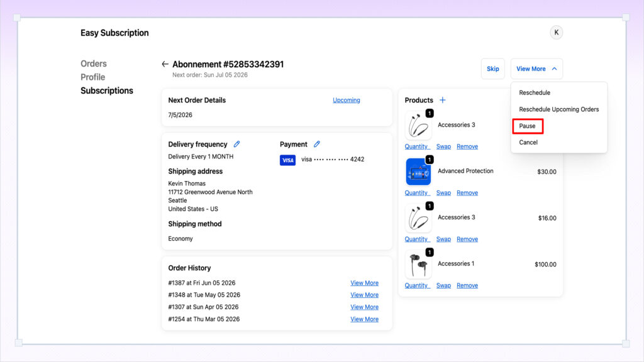The height and width of the screenshot is (362, 644).
Task: Click the Economy shipping method text
Action: [180, 238]
